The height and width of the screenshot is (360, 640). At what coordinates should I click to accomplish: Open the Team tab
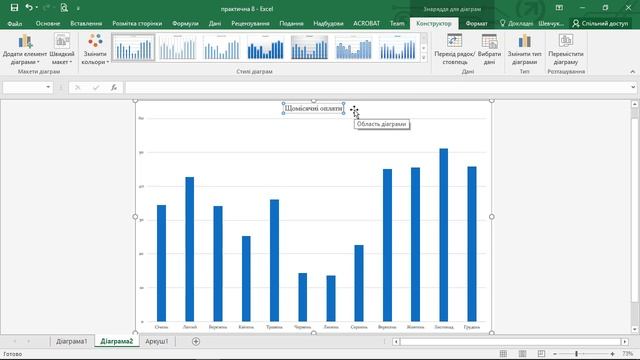397,24
